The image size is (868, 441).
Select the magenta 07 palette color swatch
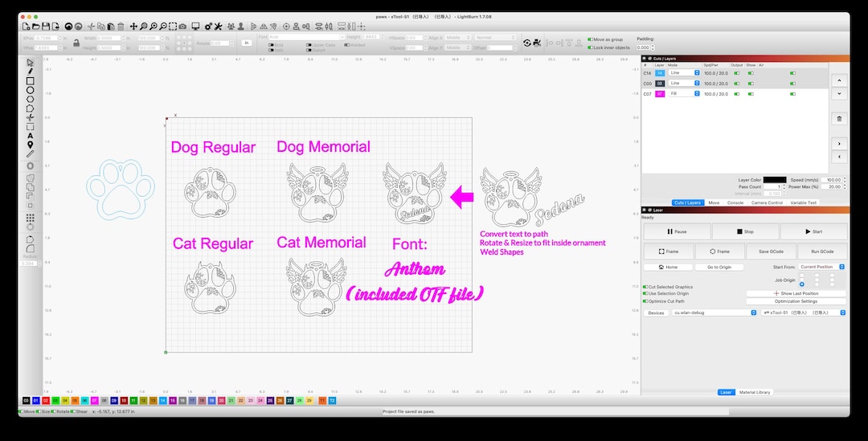point(94,400)
